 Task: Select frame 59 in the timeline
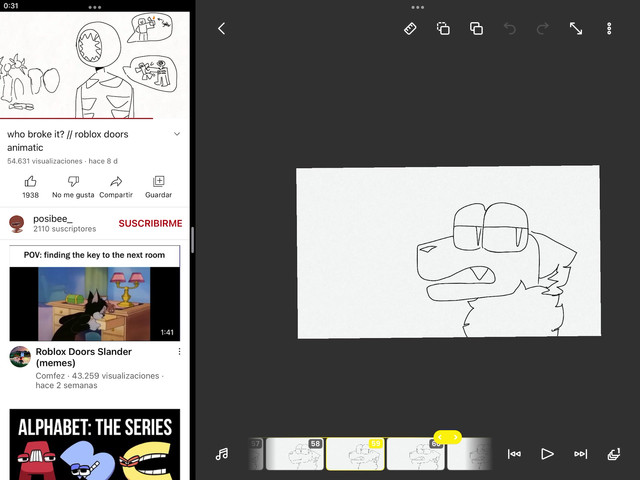pos(355,454)
